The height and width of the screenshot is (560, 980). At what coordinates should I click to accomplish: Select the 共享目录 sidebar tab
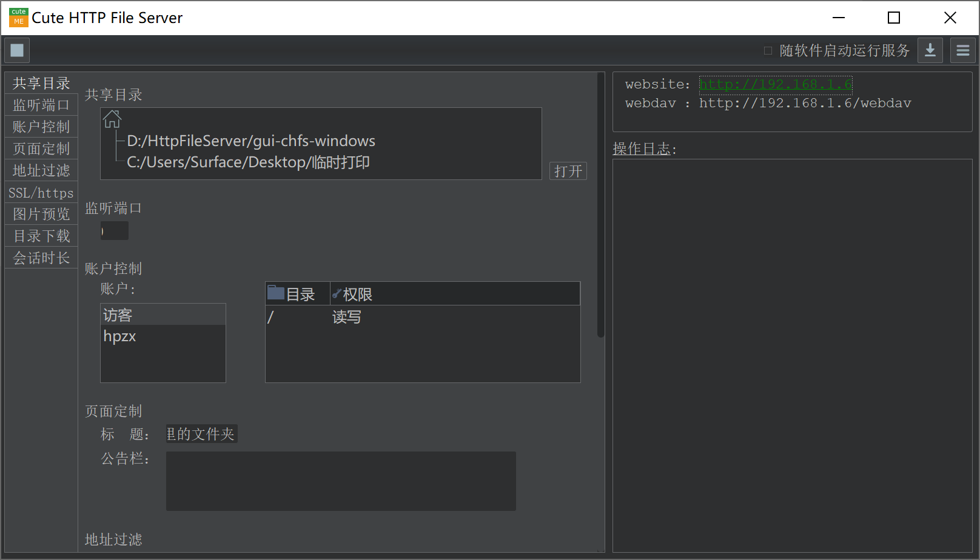[41, 83]
